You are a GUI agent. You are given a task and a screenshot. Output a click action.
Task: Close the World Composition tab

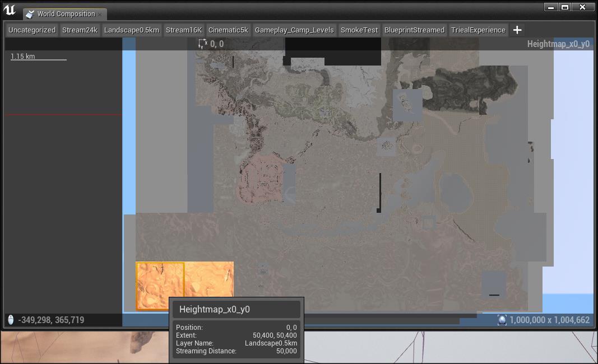pyautogui.click(x=100, y=14)
